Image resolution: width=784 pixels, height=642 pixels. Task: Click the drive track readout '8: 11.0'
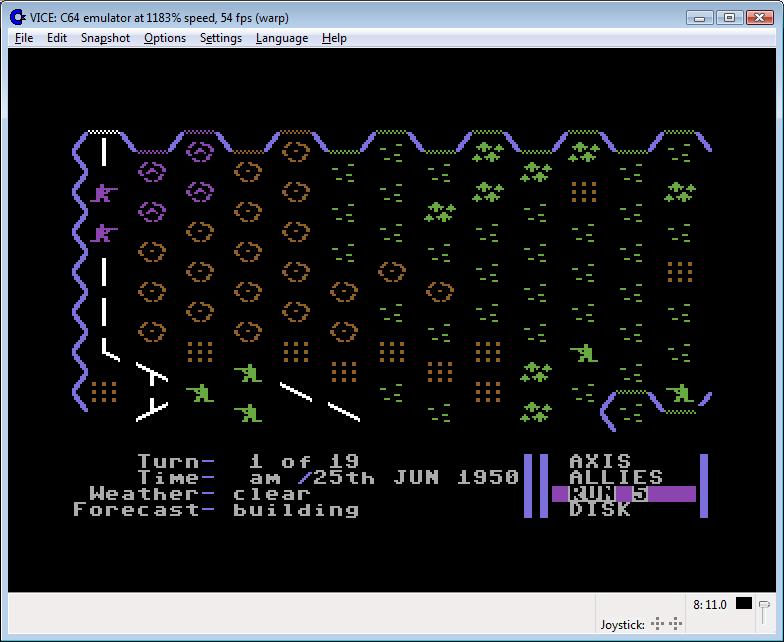coord(710,604)
